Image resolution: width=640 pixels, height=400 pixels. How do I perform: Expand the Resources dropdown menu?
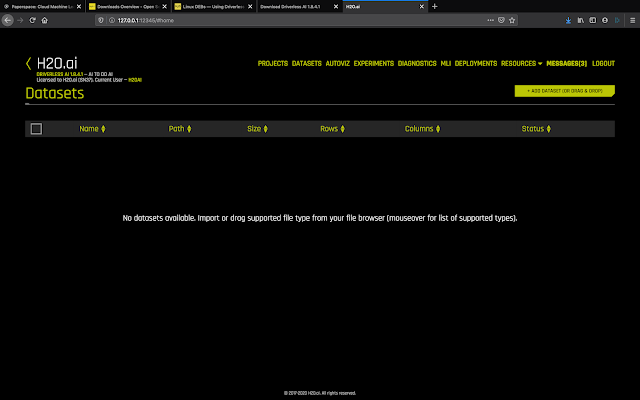coord(521,64)
